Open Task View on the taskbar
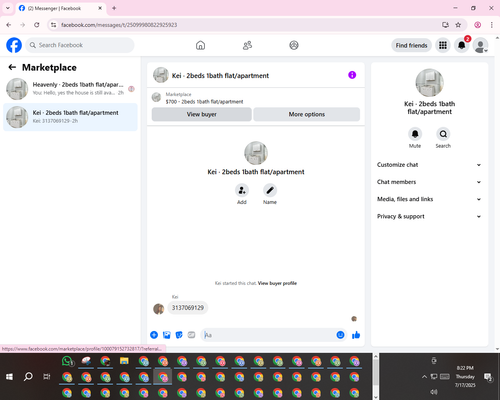 [x=47, y=377]
